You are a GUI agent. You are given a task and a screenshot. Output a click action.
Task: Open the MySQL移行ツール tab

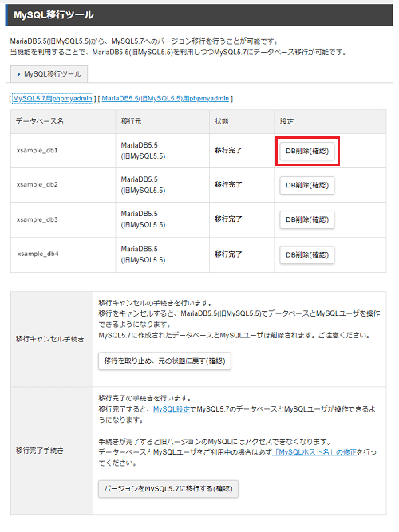click(x=49, y=74)
